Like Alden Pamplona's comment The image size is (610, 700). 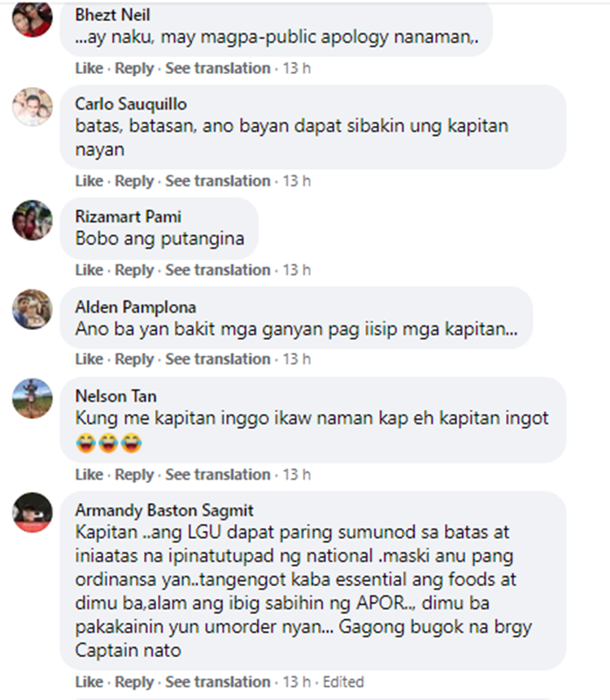89,359
